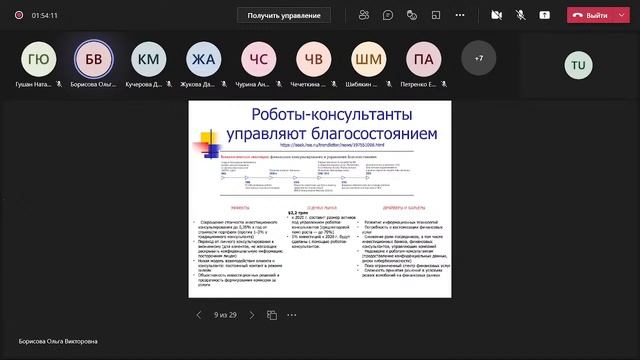The height and width of the screenshot is (360, 640).
Task: Click the Борисова Ольга Викторовна presenter label
Action: pyautogui.click(x=58, y=341)
